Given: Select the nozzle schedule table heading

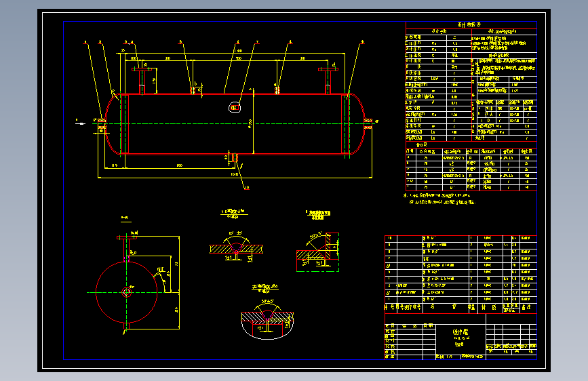Looking at the screenshot, I should click(x=421, y=145).
